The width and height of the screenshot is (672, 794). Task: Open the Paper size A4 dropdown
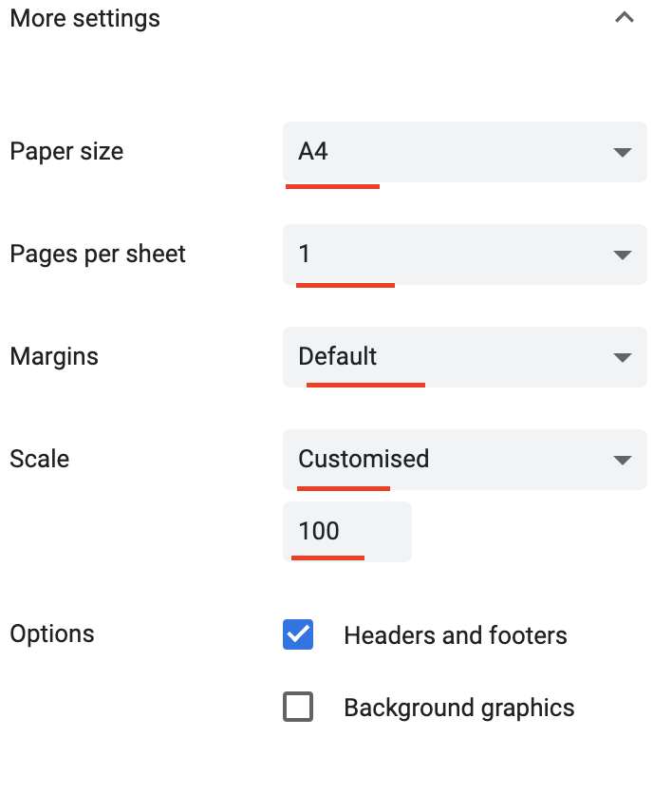pyautogui.click(x=464, y=152)
